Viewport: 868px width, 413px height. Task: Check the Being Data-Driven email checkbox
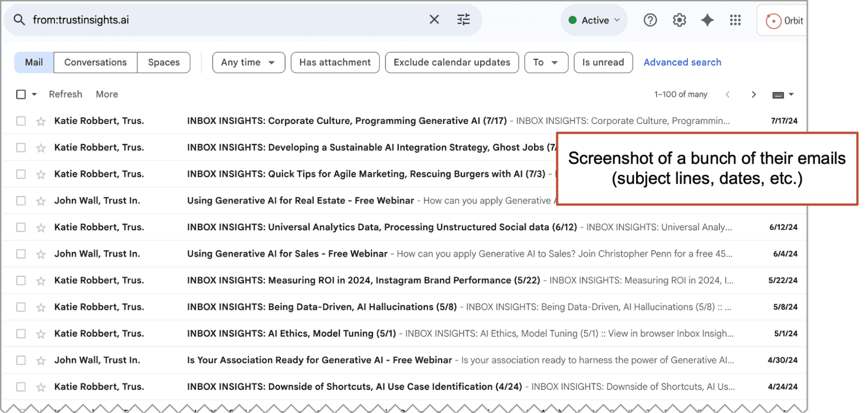21,307
